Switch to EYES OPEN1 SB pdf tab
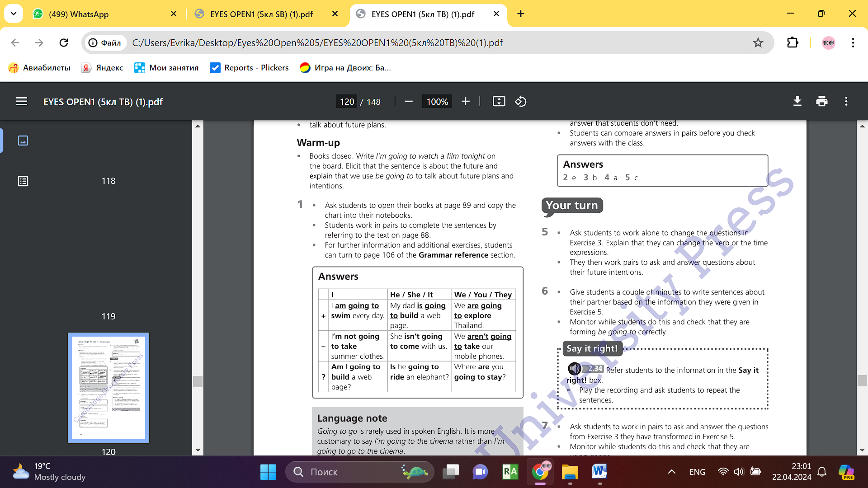 [261, 14]
